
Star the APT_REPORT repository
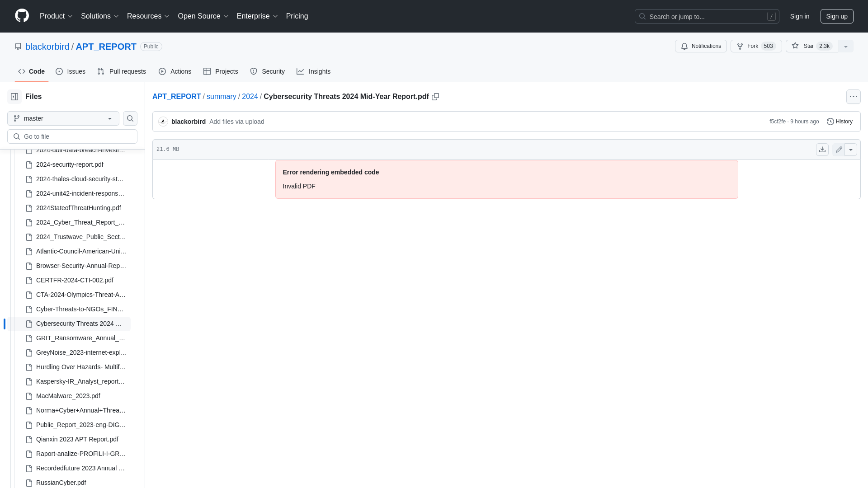812,46
